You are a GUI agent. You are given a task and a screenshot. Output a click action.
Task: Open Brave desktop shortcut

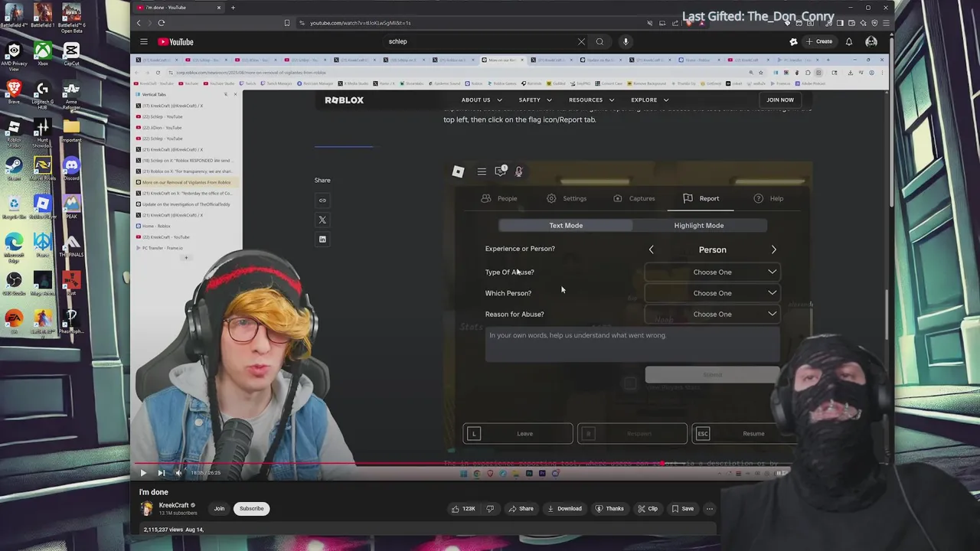click(x=13, y=92)
